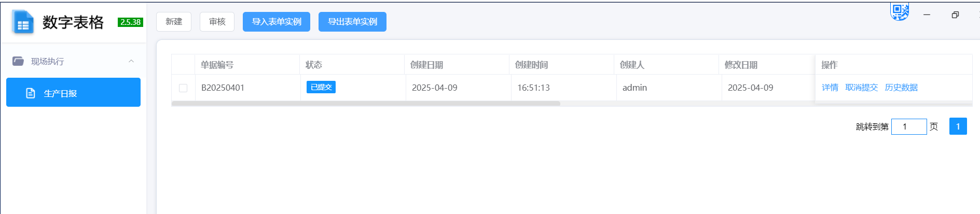
Task: Click the 审核 button
Action: click(217, 22)
